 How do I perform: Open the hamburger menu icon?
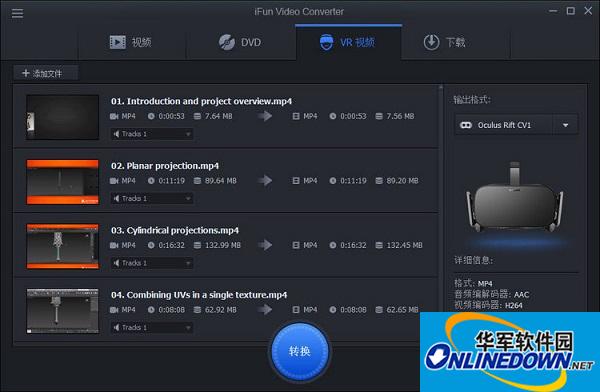click(x=17, y=13)
